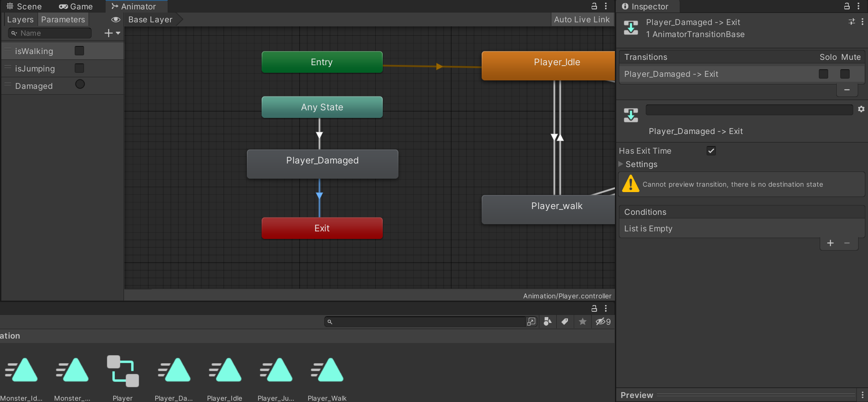
Task: Enable Mute for Player_Damaged -> Exit
Action: pyautogui.click(x=845, y=74)
